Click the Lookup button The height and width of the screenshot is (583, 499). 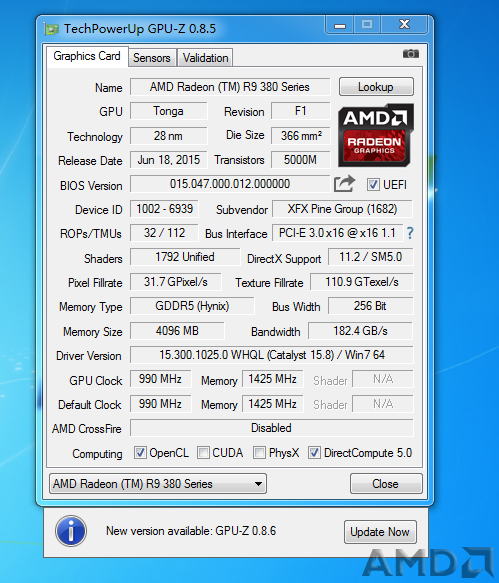point(376,87)
